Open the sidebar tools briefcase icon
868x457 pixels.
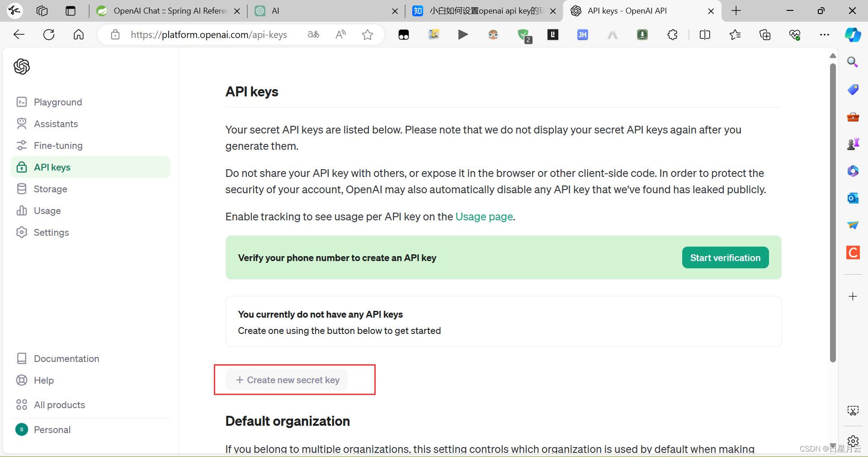pyautogui.click(x=853, y=117)
